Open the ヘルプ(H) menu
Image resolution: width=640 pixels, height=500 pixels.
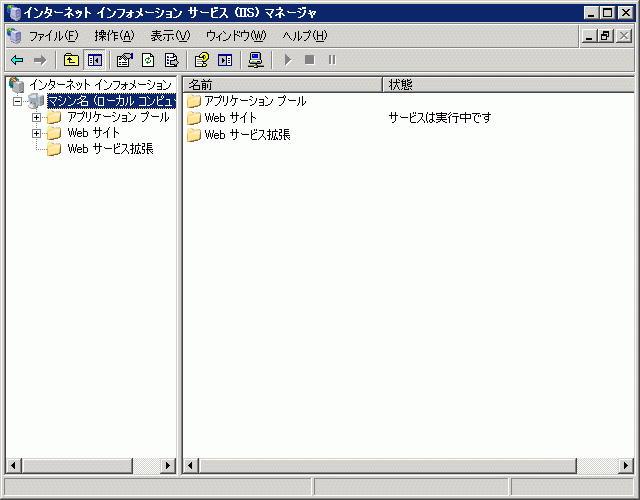pyautogui.click(x=305, y=36)
